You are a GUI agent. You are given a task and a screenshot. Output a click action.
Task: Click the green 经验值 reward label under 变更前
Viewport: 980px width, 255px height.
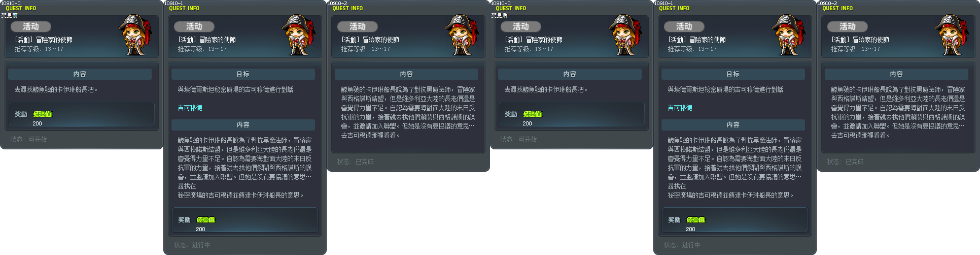click(43, 114)
